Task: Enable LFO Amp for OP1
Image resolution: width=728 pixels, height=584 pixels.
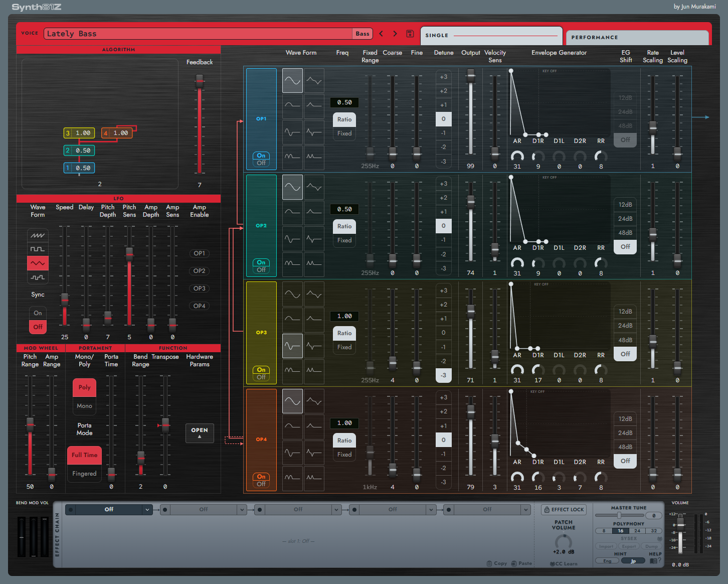Action: pos(200,253)
